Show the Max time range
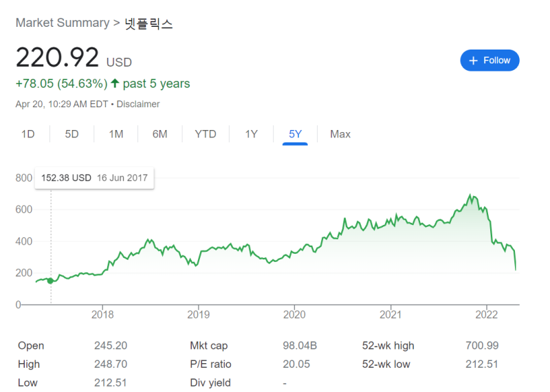Screen dimensions: 550x392 tap(340, 134)
